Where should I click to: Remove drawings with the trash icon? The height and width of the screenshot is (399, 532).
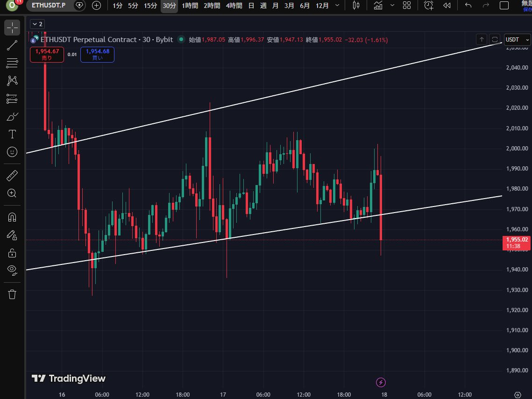(x=12, y=294)
